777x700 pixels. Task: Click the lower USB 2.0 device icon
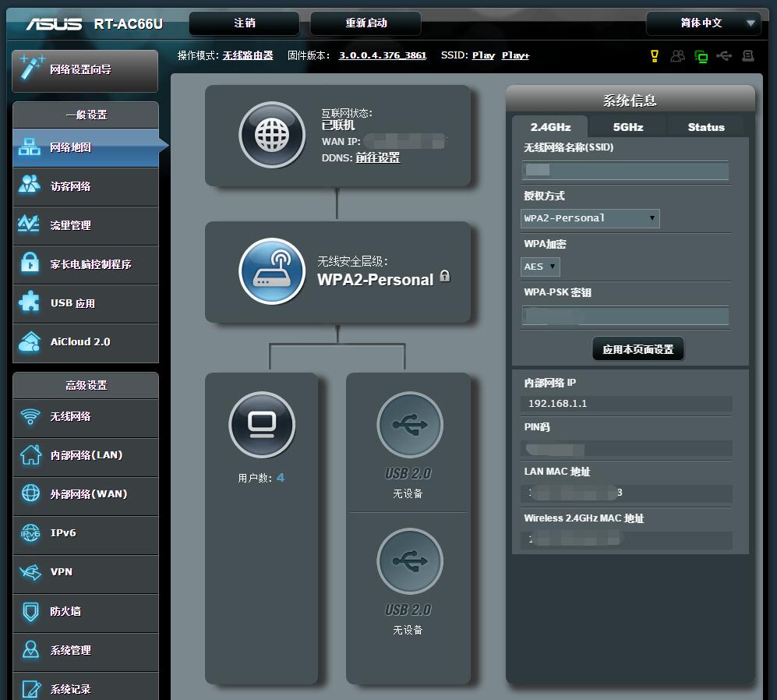[409, 561]
